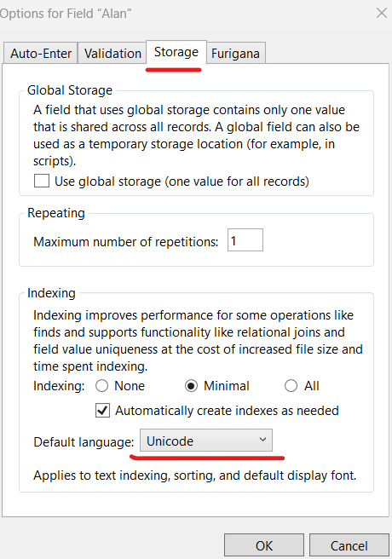The width and height of the screenshot is (392, 559).
Task: Set indexing to All
Action: [291, 386]
